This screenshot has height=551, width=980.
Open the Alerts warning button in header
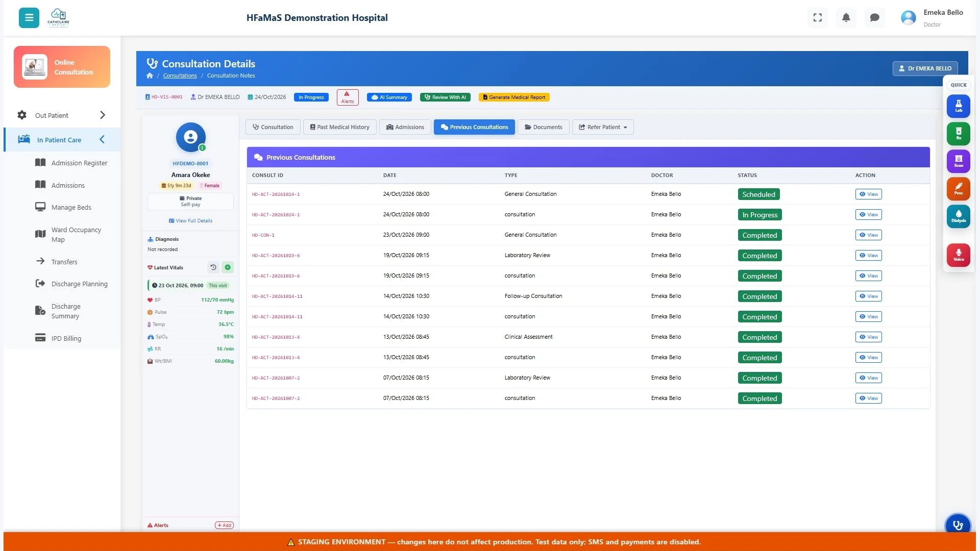[x=348, y=97]
